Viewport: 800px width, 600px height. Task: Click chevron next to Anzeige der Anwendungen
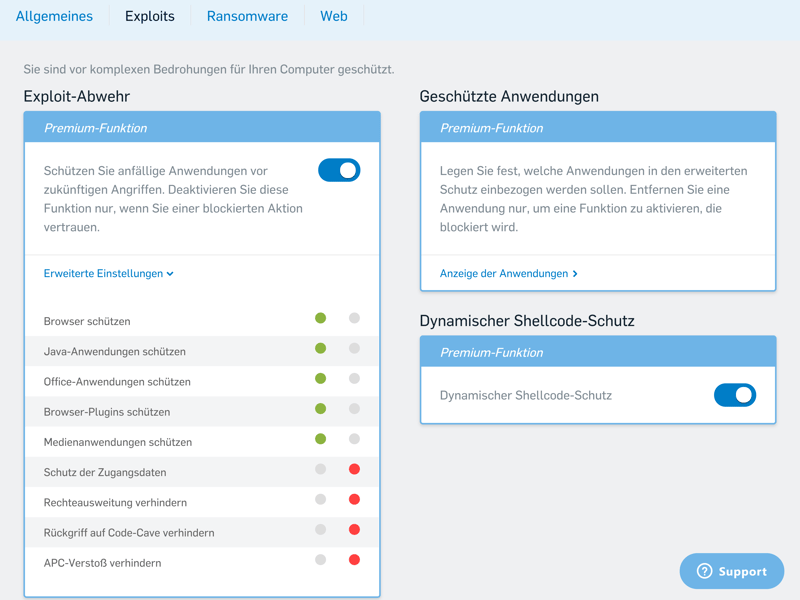pyautogui.click(x=575, y=274)
